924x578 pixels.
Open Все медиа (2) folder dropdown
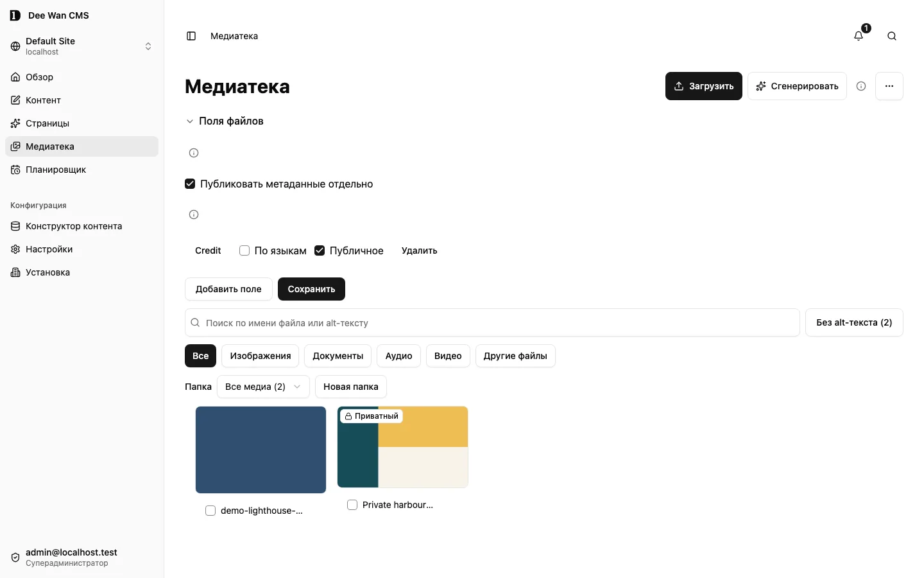coord(263,387)
